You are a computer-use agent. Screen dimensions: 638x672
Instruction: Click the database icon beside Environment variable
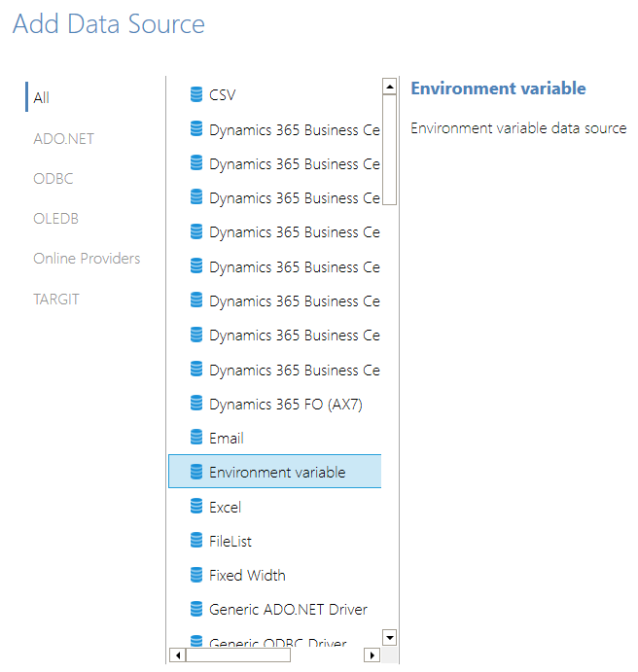pyautogui.click(x=196, y=472)
